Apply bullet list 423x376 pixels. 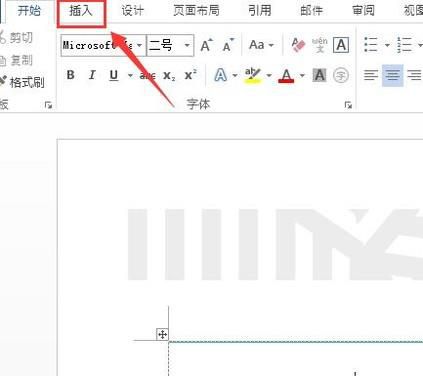[x=371, y=45]
